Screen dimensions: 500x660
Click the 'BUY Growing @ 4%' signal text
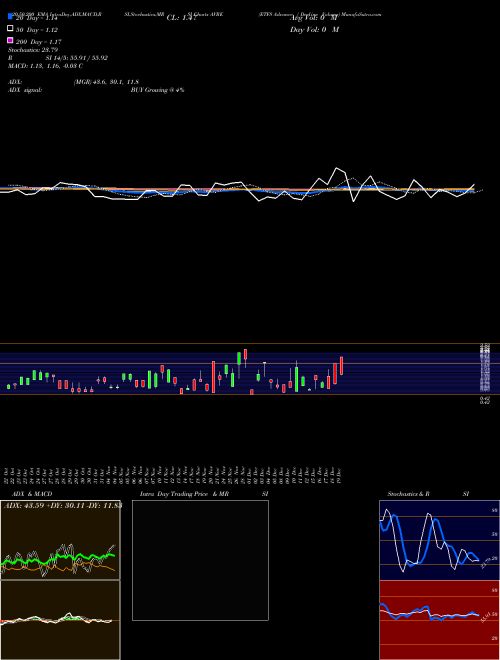(x=157, y=90)
